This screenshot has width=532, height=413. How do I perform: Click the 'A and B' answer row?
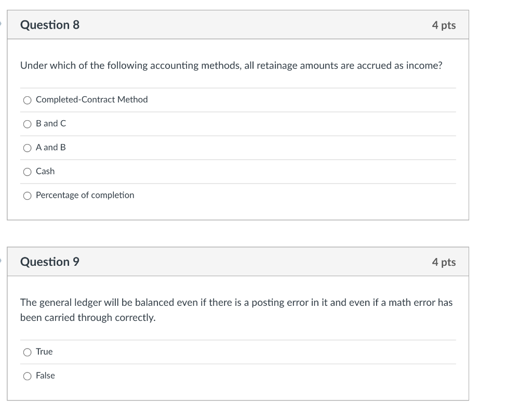(50, 148)
